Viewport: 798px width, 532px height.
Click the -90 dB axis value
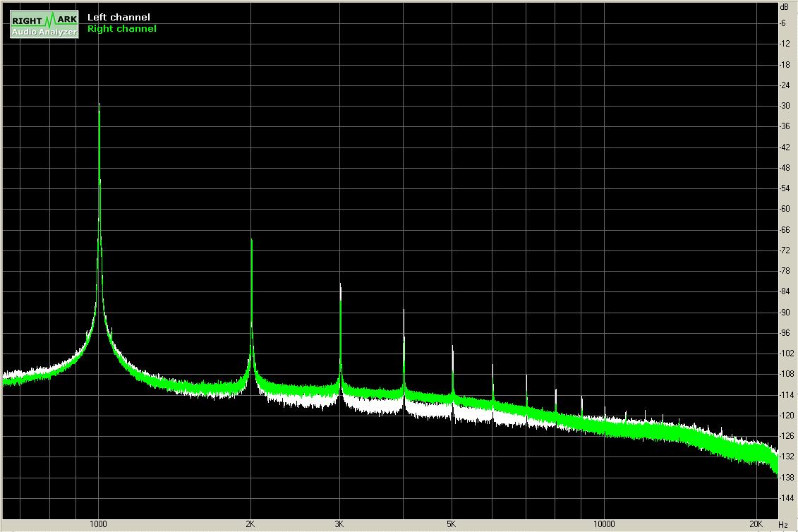(x=785, y=312)
